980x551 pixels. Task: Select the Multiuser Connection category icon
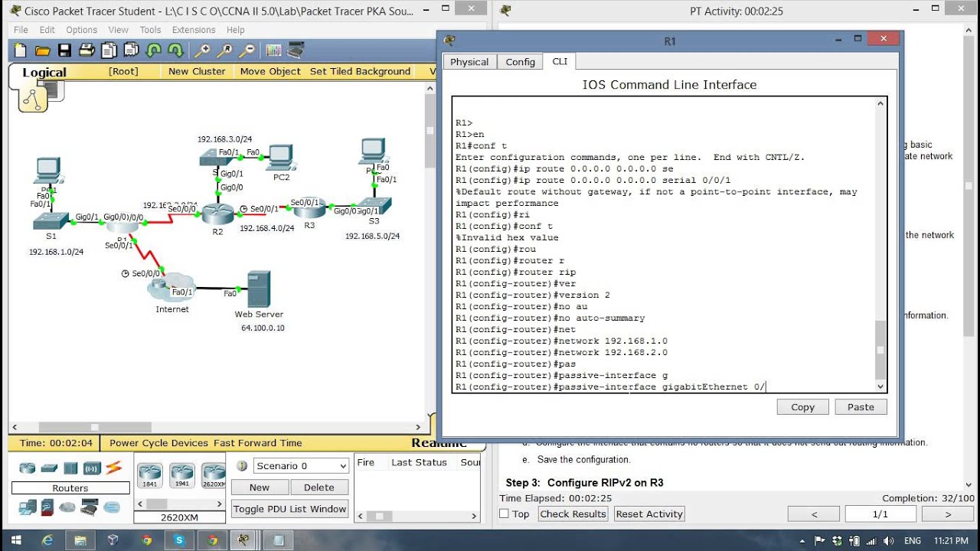(112, 507)
